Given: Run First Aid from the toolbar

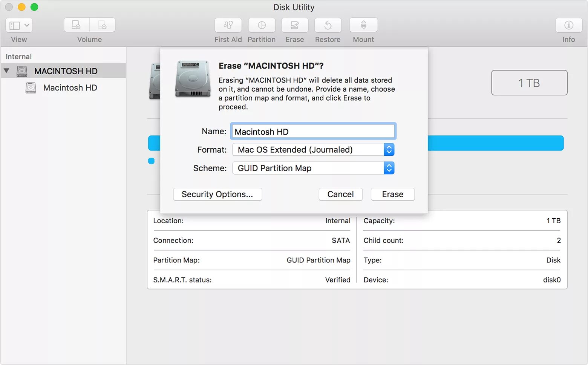Looking at the screenshot, I should (x=228, y=25).
